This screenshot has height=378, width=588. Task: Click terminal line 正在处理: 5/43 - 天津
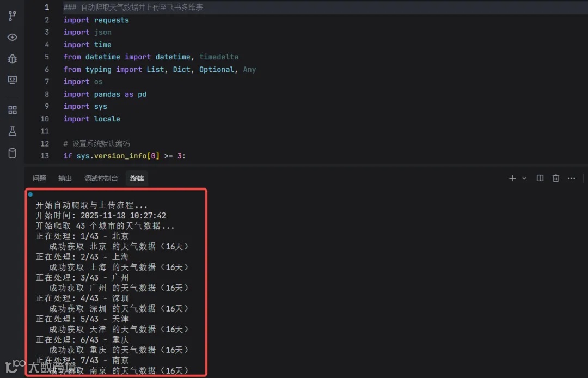point(82,319)
